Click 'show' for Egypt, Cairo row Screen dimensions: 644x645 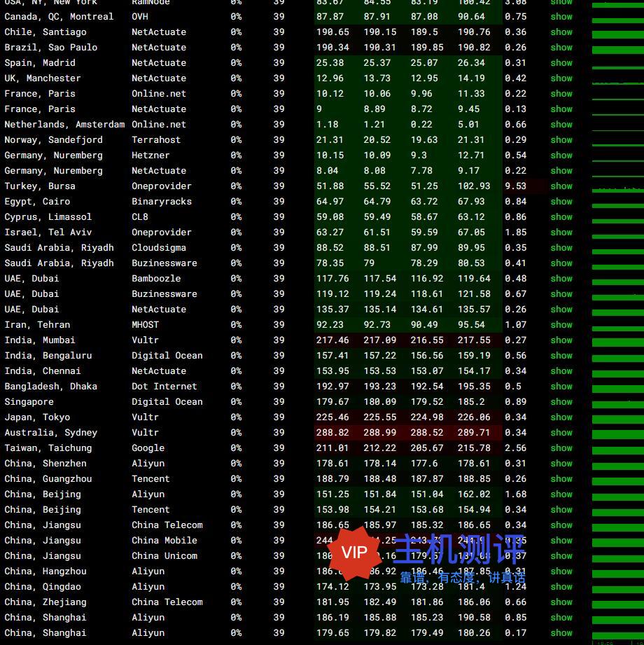coord(561,202)
